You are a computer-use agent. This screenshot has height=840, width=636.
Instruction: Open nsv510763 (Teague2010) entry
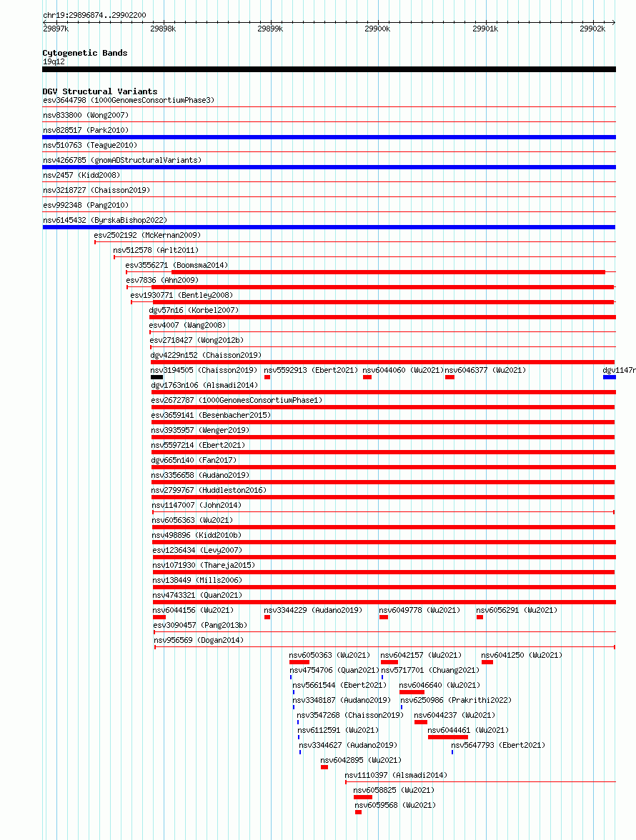(x=90, y=145)
